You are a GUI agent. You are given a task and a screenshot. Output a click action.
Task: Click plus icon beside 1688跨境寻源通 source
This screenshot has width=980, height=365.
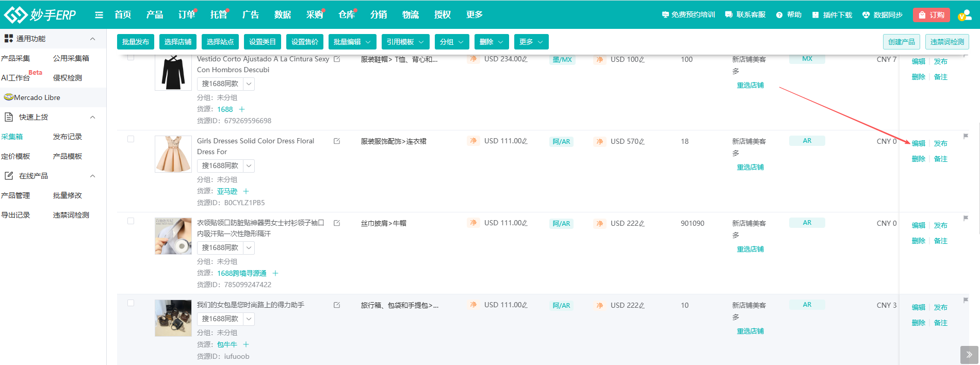275,273
